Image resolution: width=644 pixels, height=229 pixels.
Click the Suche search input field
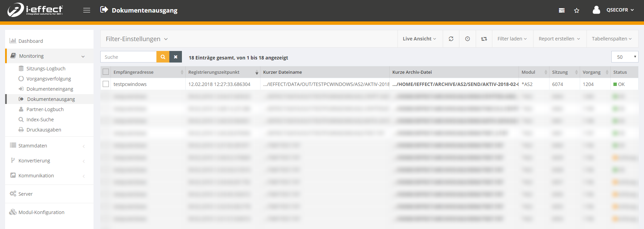click(129, 57)
